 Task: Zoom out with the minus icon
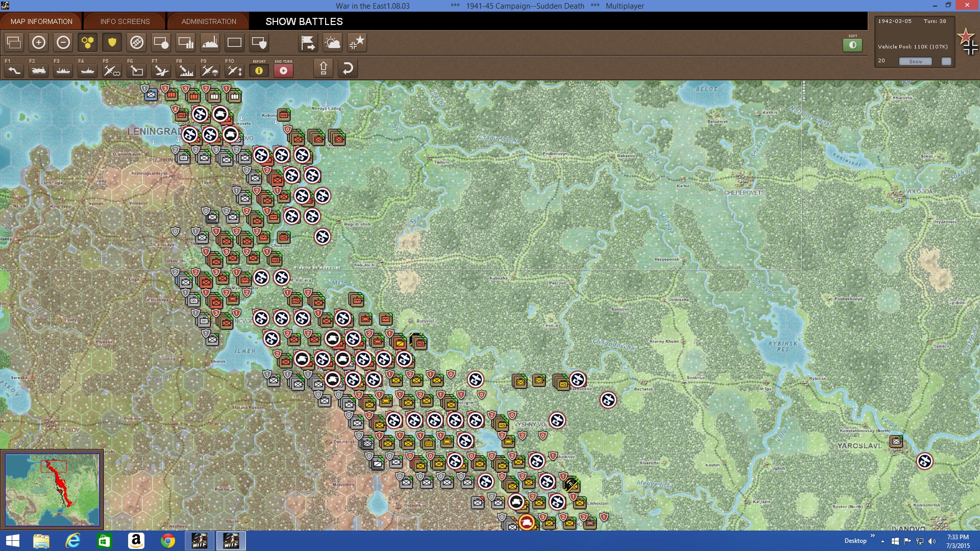point(63,42)
